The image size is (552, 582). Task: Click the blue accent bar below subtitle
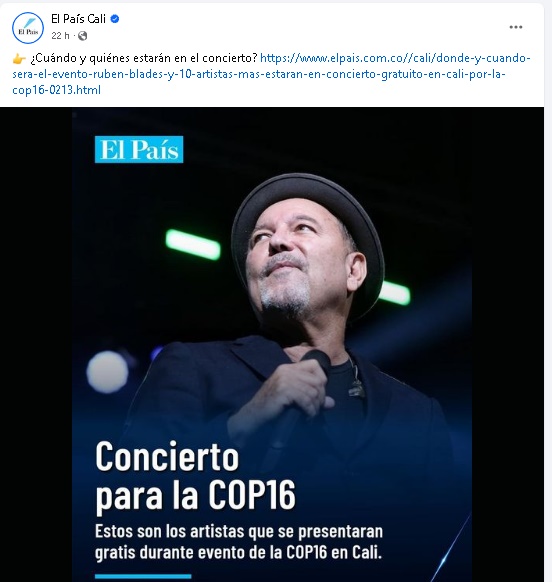143,576
